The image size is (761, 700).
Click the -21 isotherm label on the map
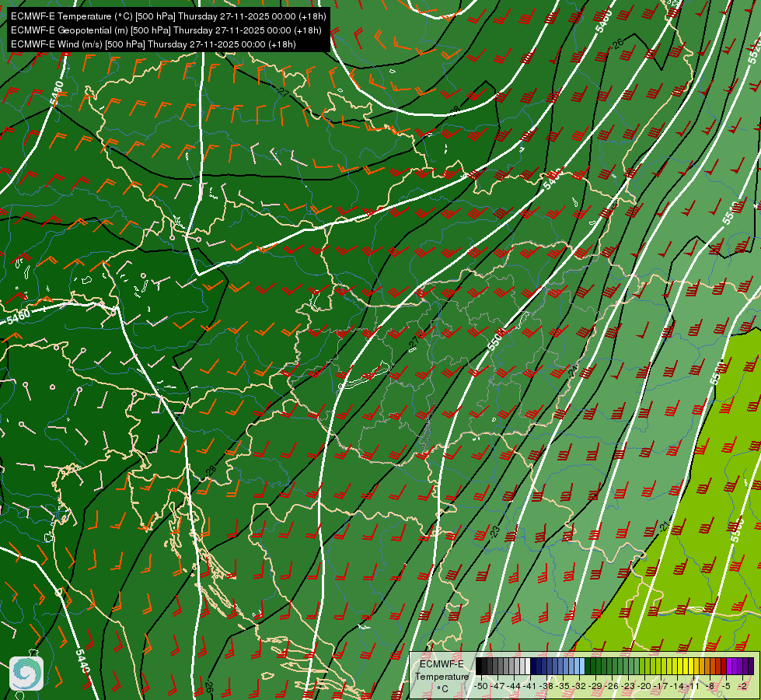click(x=664, y=526)
